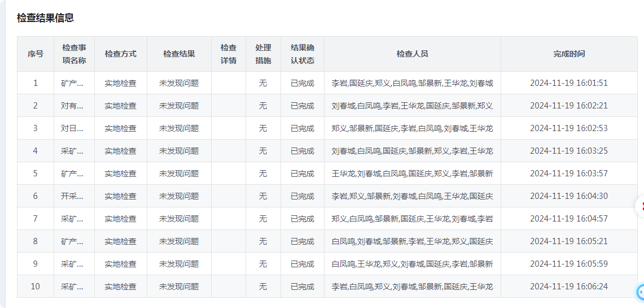644x308 pixels.
Task: Click the 序号 column header
Action: click(x=36, y=54)
